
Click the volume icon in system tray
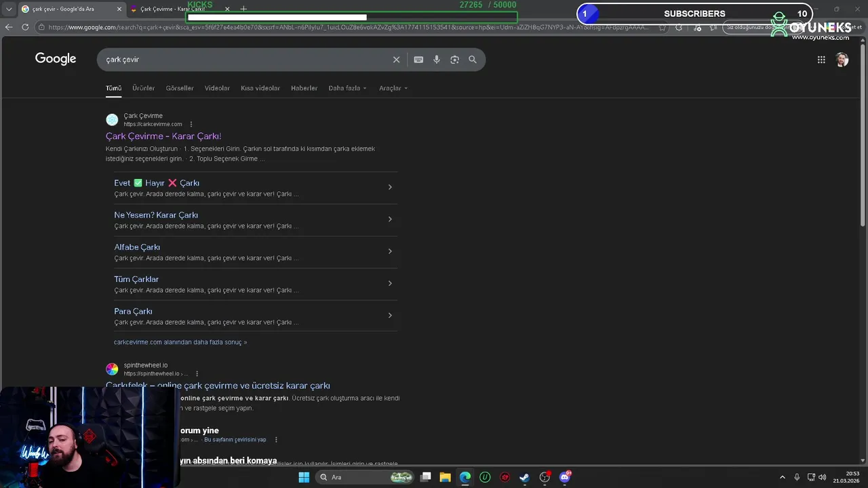point(823,477)
